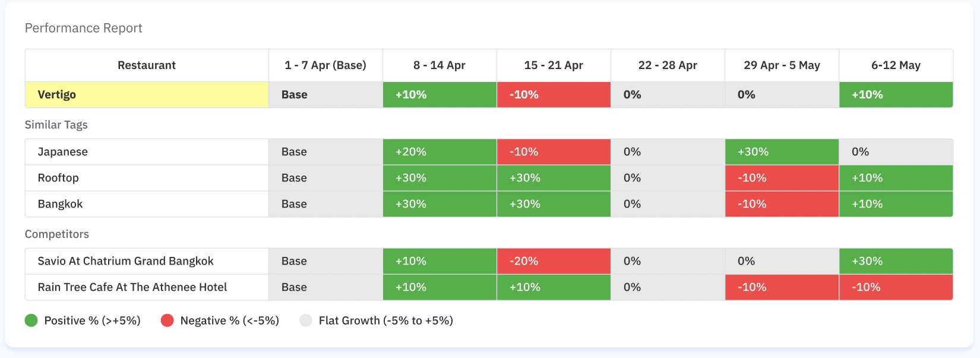Click Japanese +30% cell for 29 Apr - 5 May

pos(782,152)
